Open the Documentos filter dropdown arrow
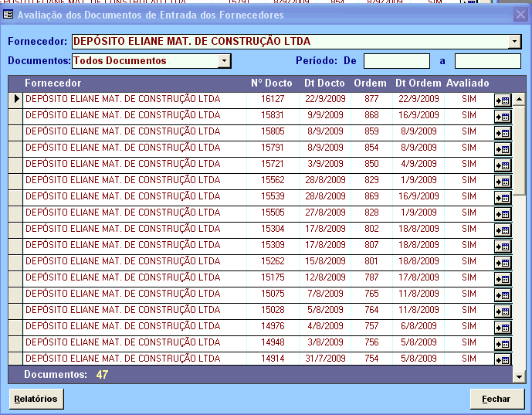This screenshot has width=532, height=415. (x=224, y=60)
